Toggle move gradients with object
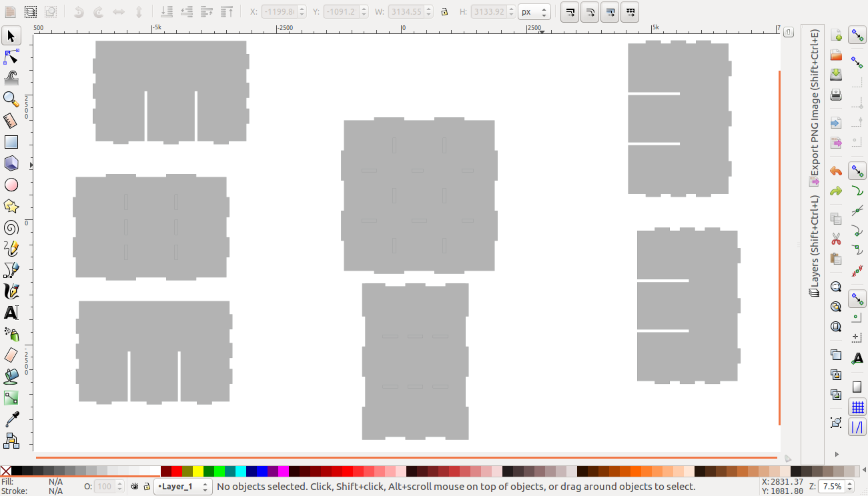 pos(610,12)
